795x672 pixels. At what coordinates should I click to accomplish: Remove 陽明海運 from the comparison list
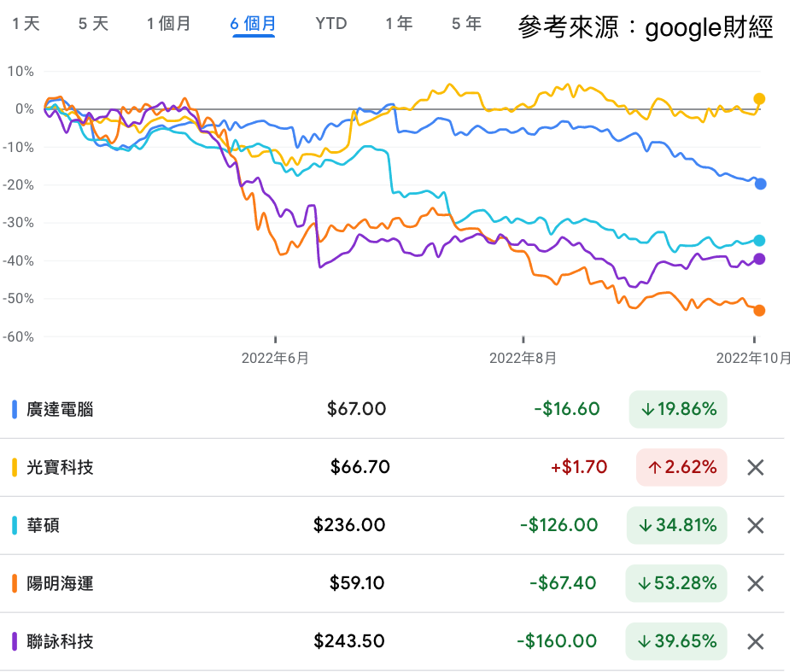click(x=755, y=583)
